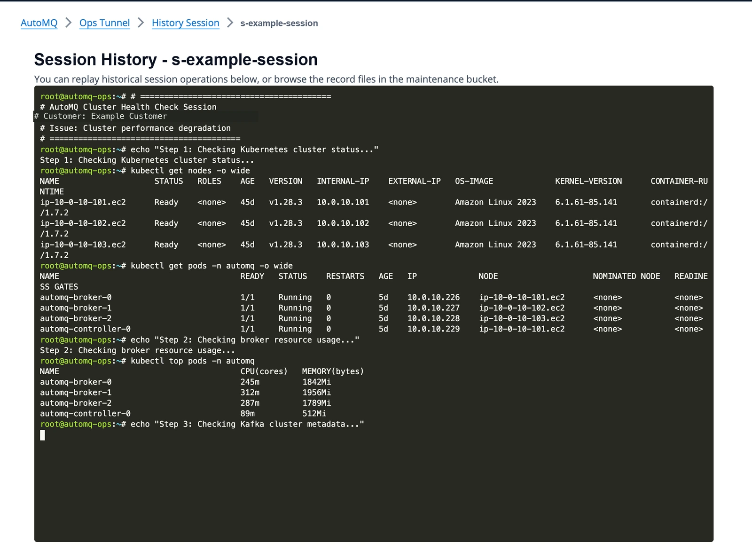Click the terminal cursor block
Screen dimensions: 752x560
point(43,435)
